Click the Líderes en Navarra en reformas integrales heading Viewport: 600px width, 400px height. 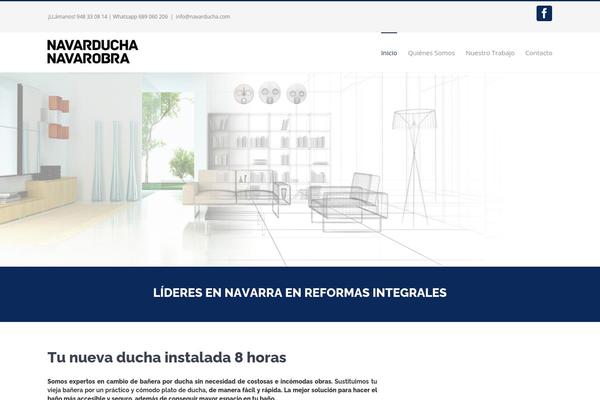[x=300, y=293]
